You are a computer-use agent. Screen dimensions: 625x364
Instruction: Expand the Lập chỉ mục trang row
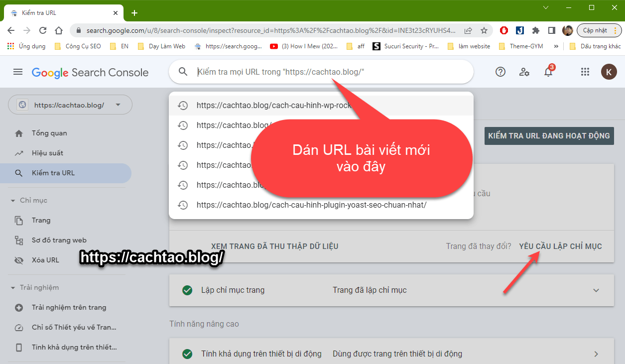tap(596, 290)
